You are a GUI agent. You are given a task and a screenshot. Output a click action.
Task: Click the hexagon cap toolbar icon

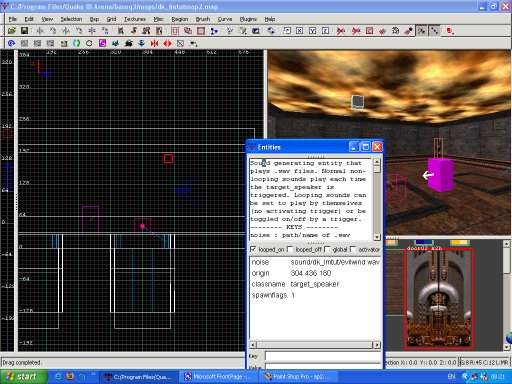[x=89, y=43]
